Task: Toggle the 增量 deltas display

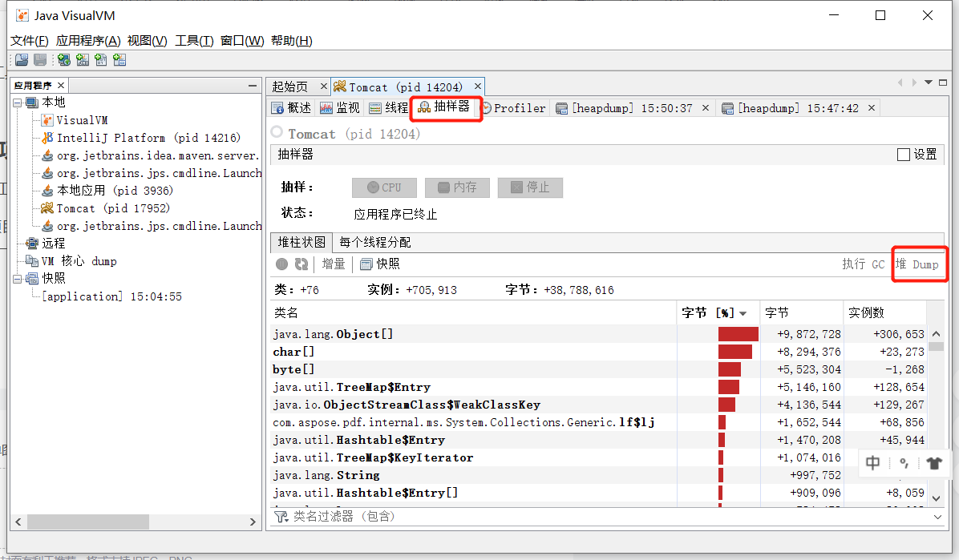Action: click(333, 264)
